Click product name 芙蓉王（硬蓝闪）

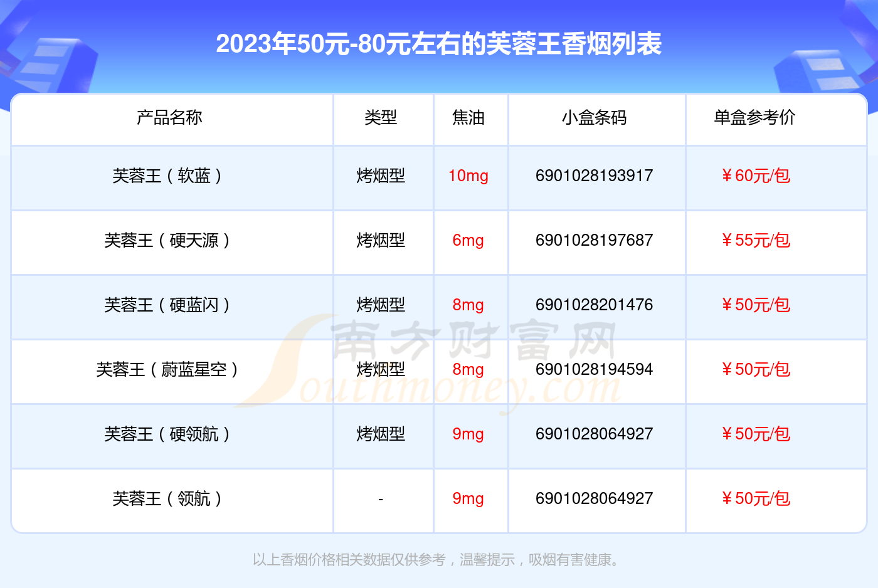pos(167,305)
